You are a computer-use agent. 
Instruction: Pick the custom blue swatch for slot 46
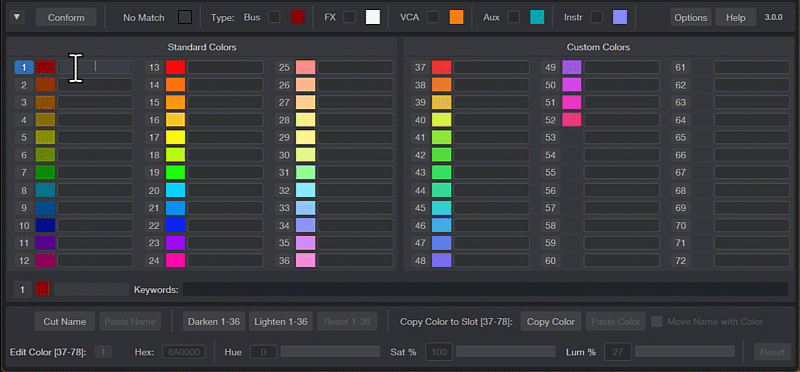point(442,226)
